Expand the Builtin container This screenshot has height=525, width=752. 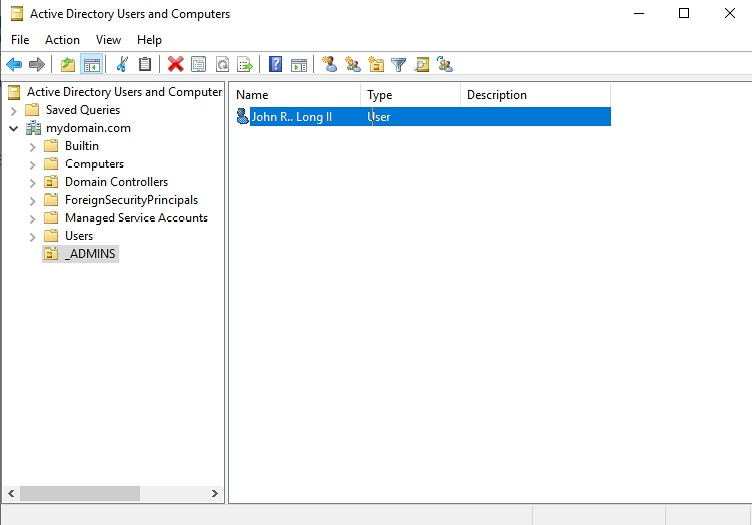coord(33,147)
